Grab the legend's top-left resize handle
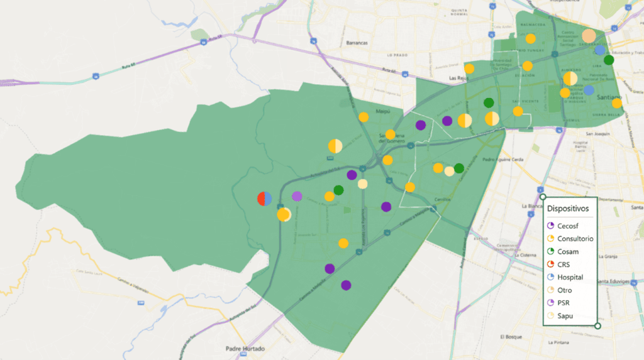 pos(543,197)
